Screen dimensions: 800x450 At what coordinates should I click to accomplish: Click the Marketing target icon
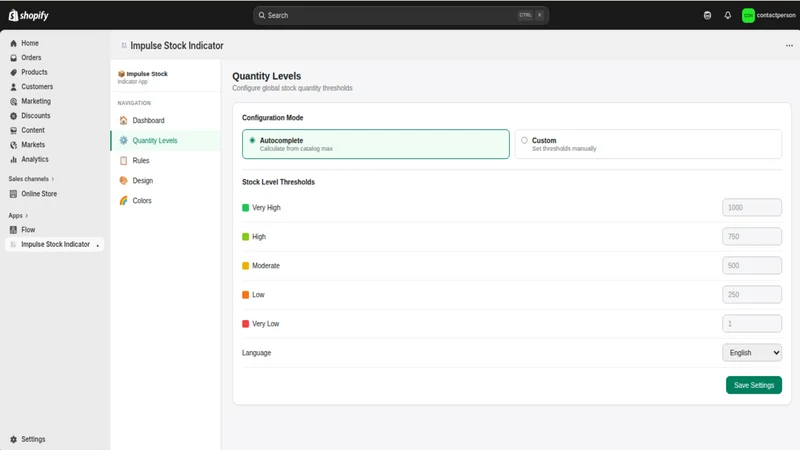point(13,102)
